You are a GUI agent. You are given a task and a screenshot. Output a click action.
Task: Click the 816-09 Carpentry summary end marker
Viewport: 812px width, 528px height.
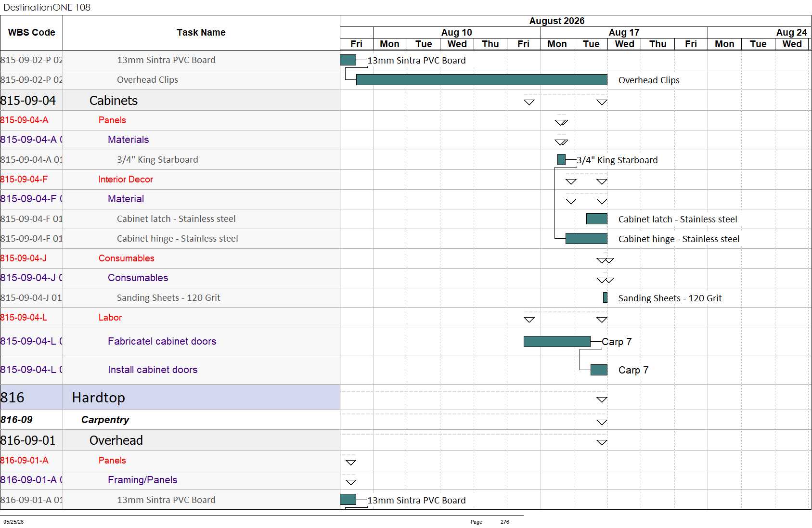click(x=602, y=422)
